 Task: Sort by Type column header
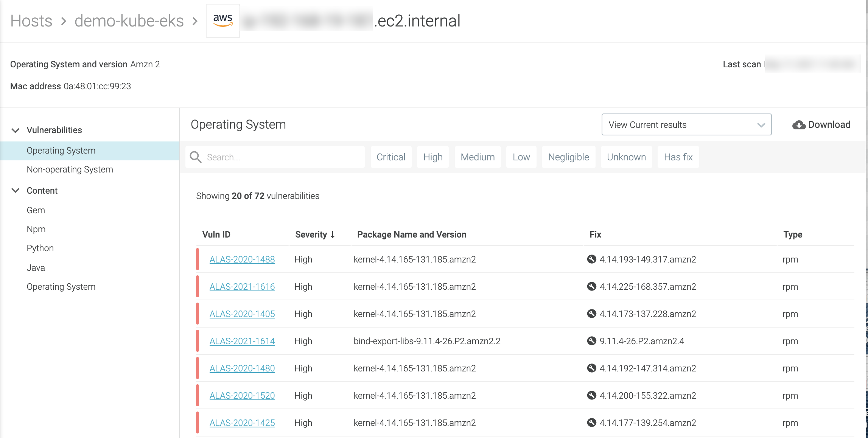point(793,235)
